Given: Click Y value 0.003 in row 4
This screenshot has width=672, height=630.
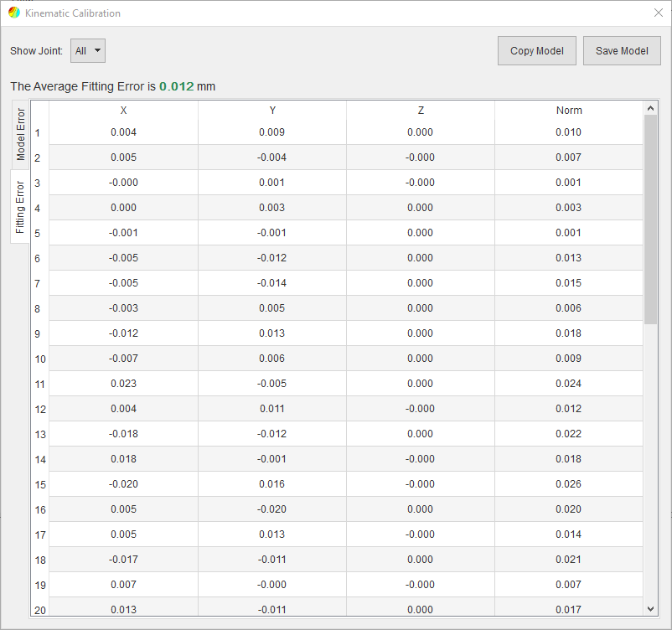Looking at the screenshot, I should (x=271, y=208).
